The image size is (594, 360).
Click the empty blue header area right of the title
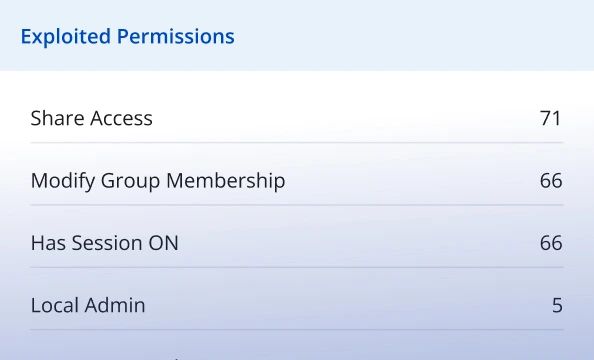pos(413,36)
